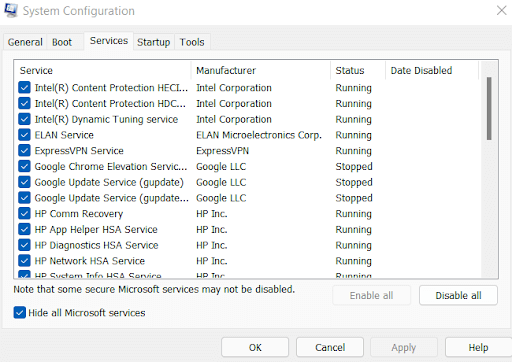The width and height of the screenshot is (512, 362).
Task: Uncheck Intel(R) Content Protection HDC service
Action: tap(24, 103)
